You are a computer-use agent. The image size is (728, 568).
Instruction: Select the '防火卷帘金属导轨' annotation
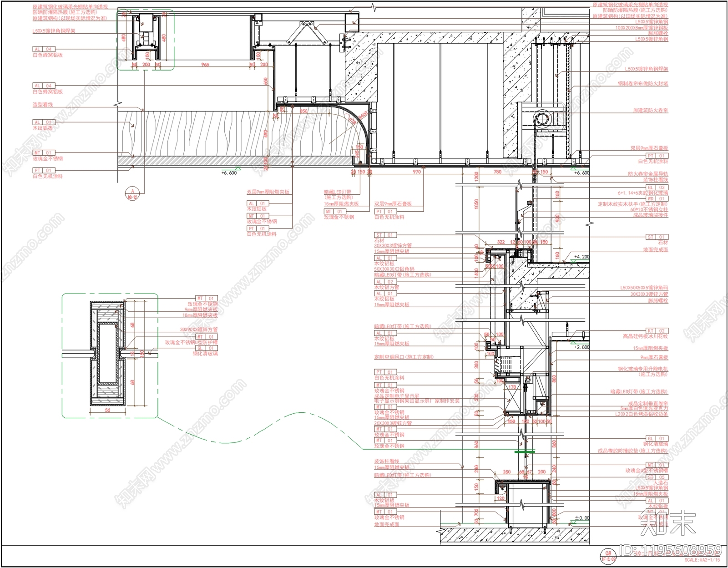[648, 174]
